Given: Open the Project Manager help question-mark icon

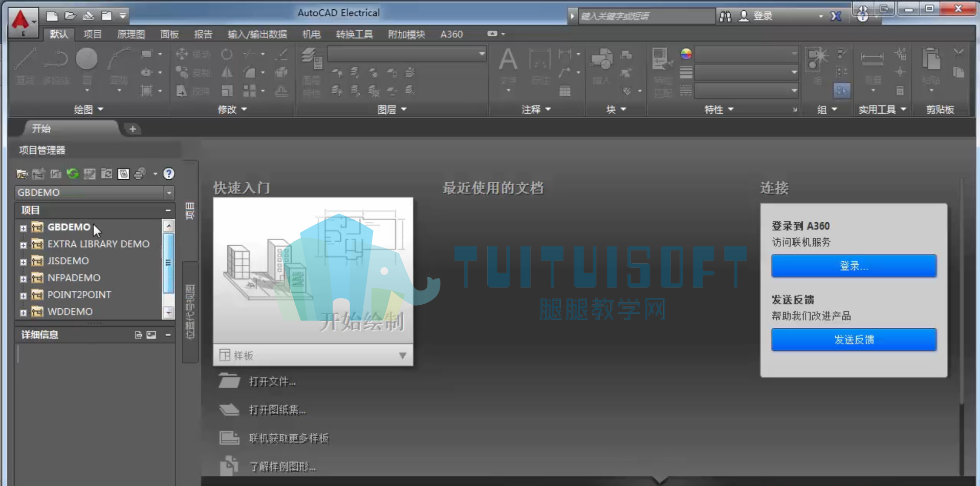Looking at the screenshot, I should (169, 174).
